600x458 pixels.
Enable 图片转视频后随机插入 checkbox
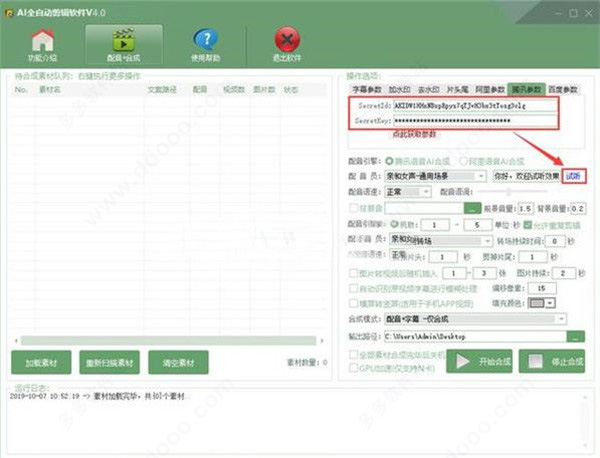click(x=353, y=273)
